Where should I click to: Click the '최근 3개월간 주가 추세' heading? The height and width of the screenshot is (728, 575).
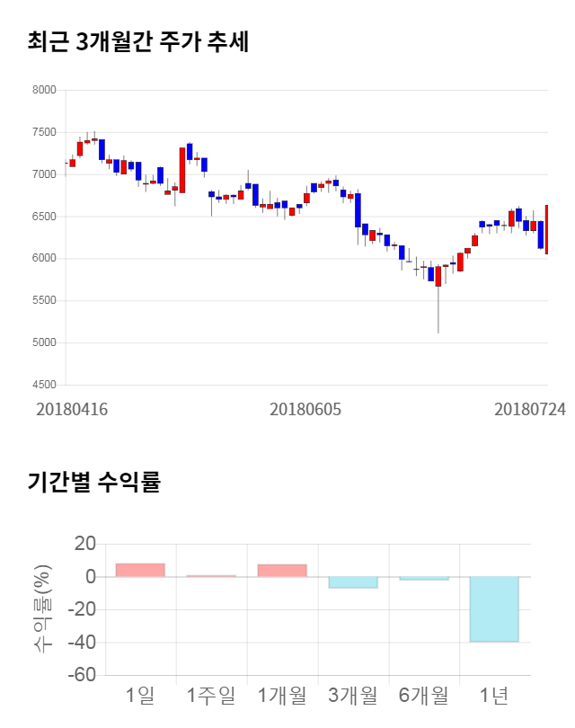[x=138, y=41]
